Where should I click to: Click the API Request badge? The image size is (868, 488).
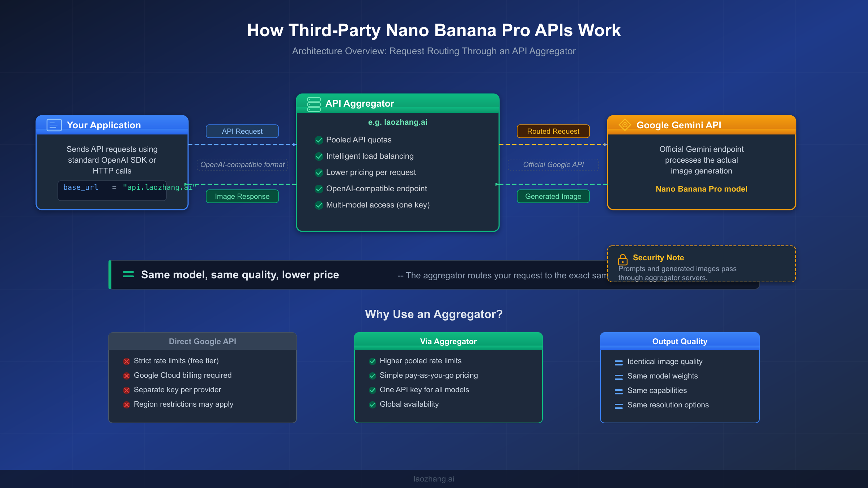tap(242, 131)
